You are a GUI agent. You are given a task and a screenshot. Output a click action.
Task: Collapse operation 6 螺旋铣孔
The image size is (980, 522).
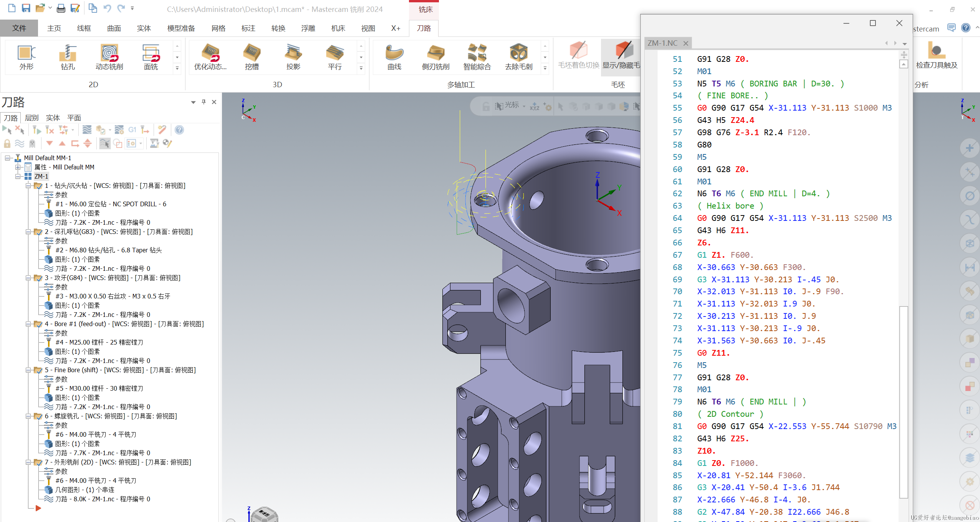click(28, 416)
